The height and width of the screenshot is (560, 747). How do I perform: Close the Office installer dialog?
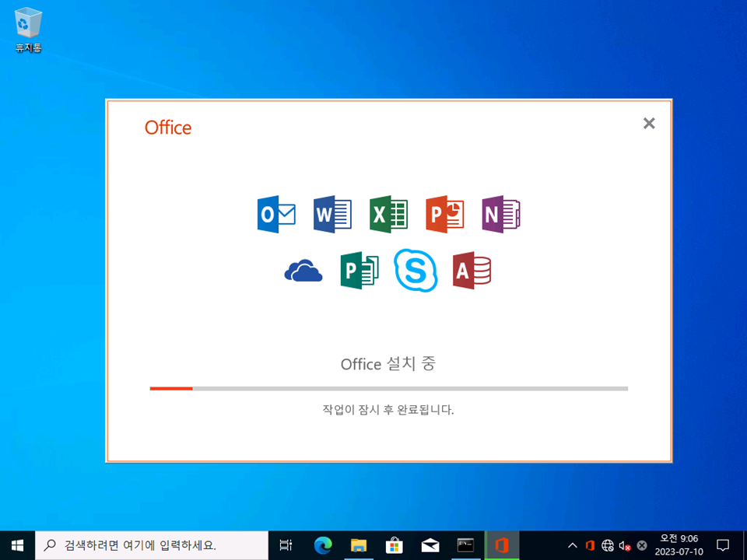(x=649, y=124)
